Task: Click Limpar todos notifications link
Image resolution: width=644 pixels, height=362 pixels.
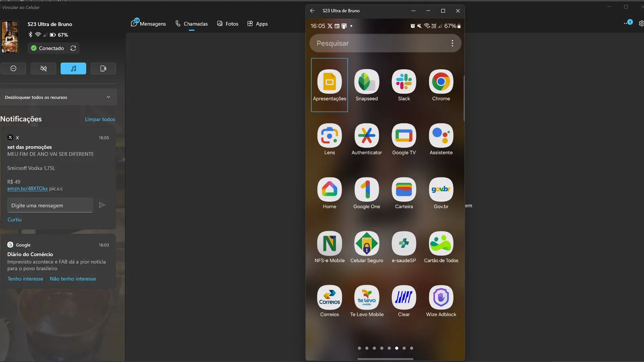Action: point(100,119)
